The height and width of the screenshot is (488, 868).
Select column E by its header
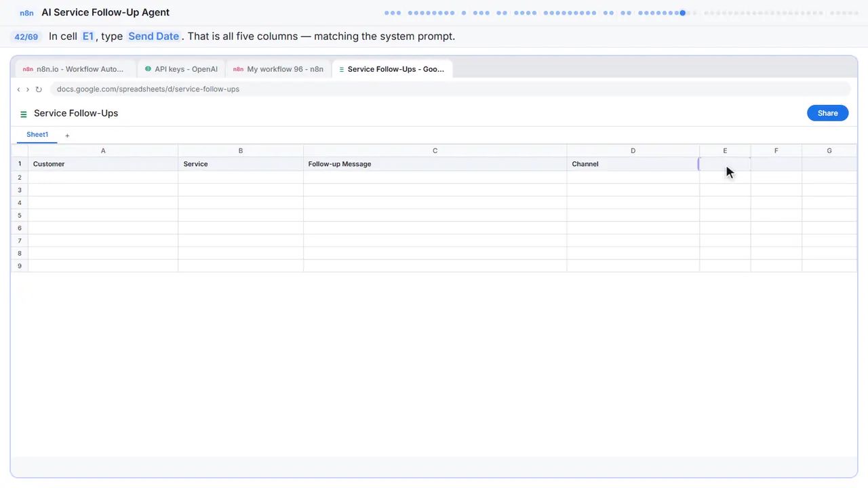click(x=725, y=150)
